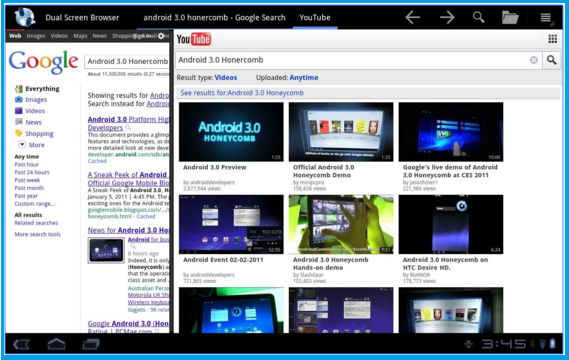Open News for Android 3.0 Honeycomb result

pos(128,230)
